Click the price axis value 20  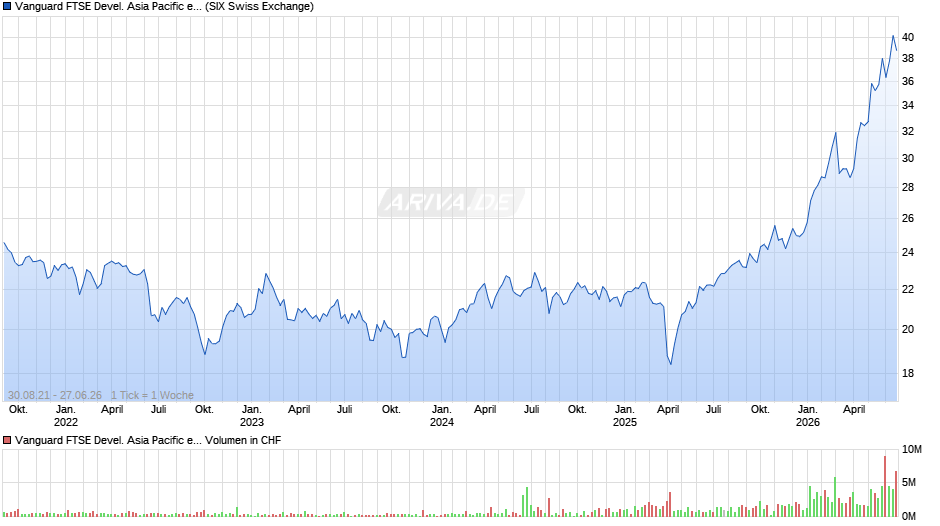coord(908,329)
